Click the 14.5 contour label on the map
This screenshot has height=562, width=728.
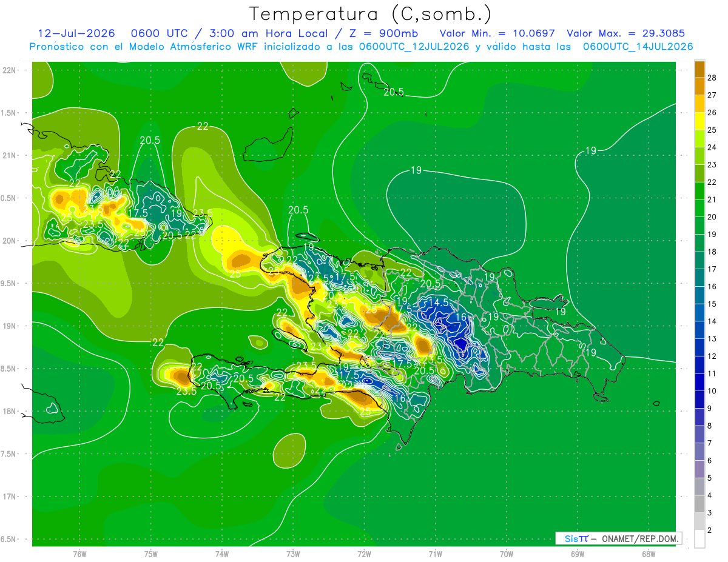[438, 302]
